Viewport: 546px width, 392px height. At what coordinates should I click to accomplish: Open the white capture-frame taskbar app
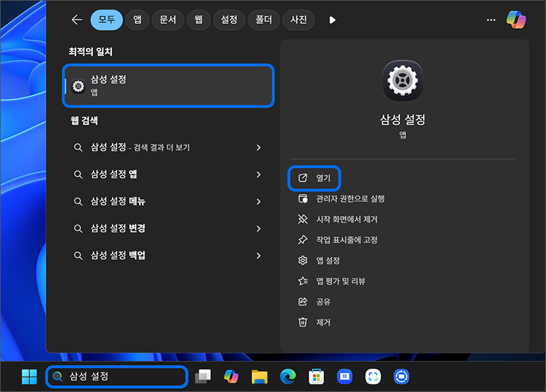(373, 377)
